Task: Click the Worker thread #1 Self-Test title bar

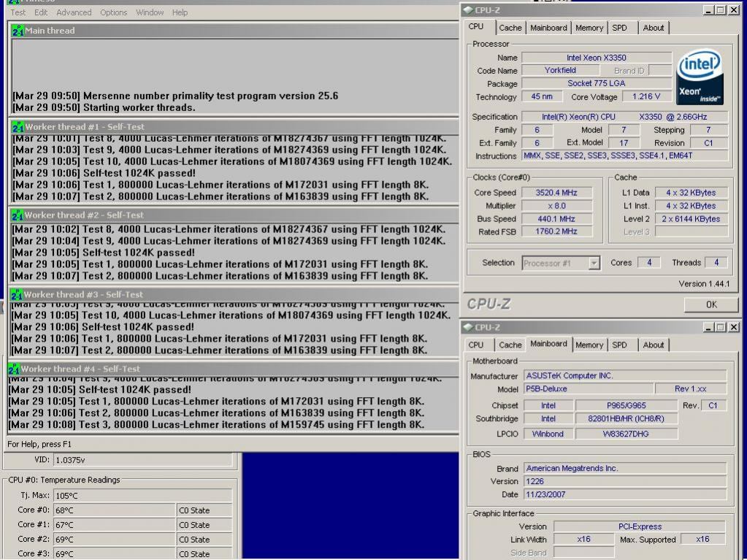Action: pos(234,127)
